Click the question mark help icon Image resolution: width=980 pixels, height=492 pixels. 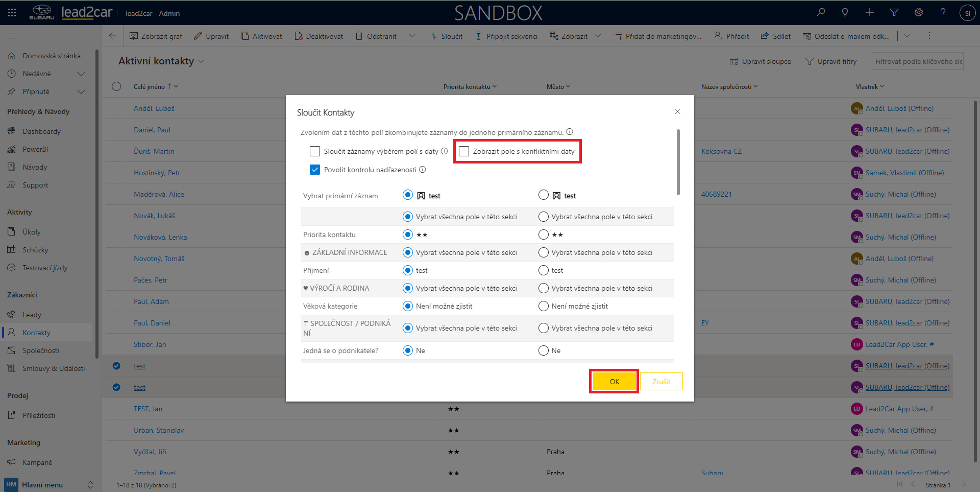click(943, 12)
